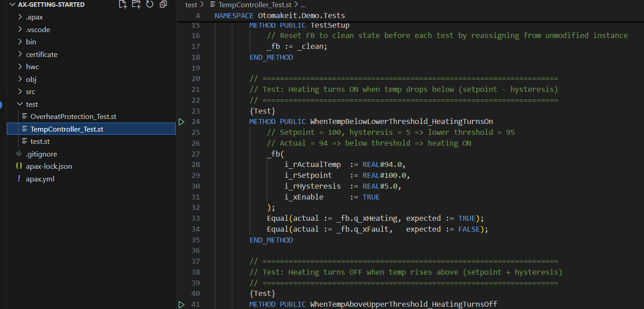Click the test breadcrumb item

190,5
